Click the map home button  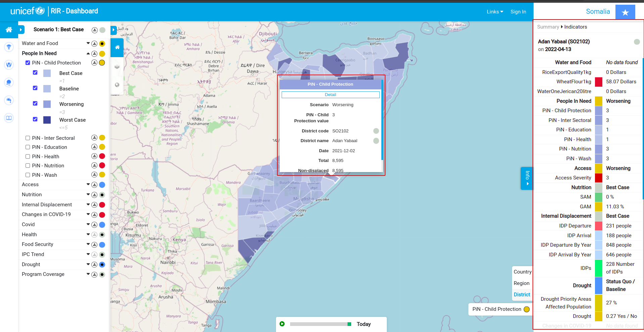coord(117,47)
